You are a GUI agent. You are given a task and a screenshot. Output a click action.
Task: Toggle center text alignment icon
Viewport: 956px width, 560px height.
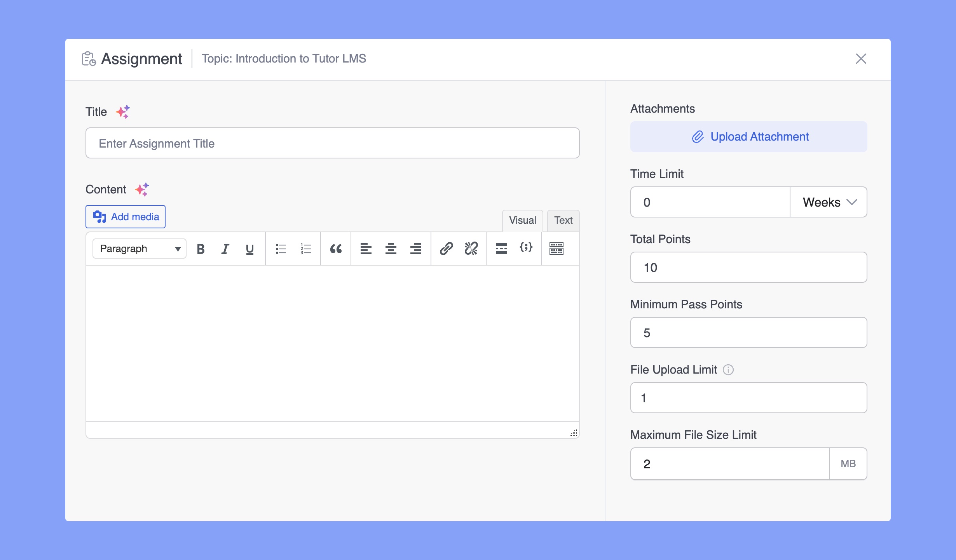pos(390,248)
